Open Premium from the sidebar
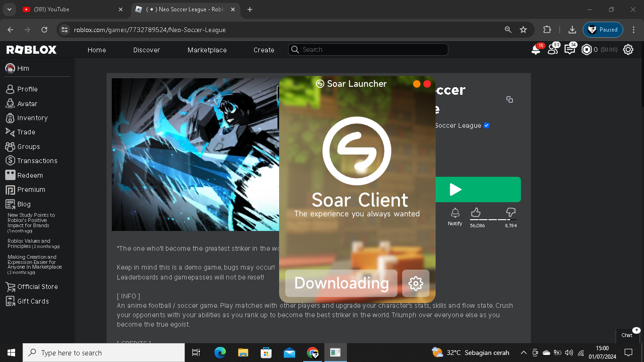 [x=25, y=189]
